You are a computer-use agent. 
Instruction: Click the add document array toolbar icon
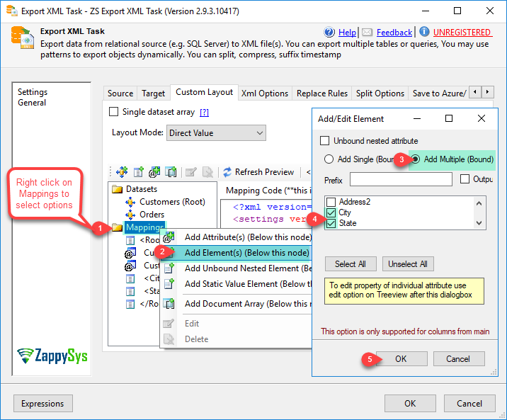point(171,171)
